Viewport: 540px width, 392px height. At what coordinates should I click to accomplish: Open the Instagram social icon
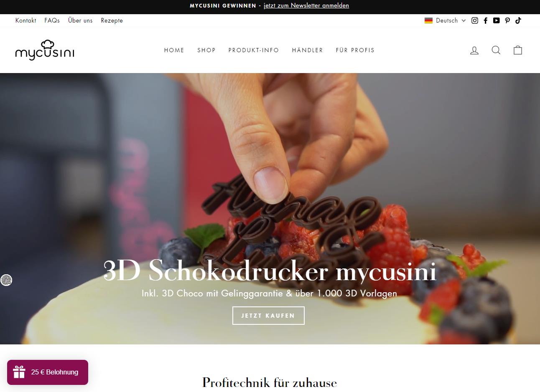click(475, 20)
